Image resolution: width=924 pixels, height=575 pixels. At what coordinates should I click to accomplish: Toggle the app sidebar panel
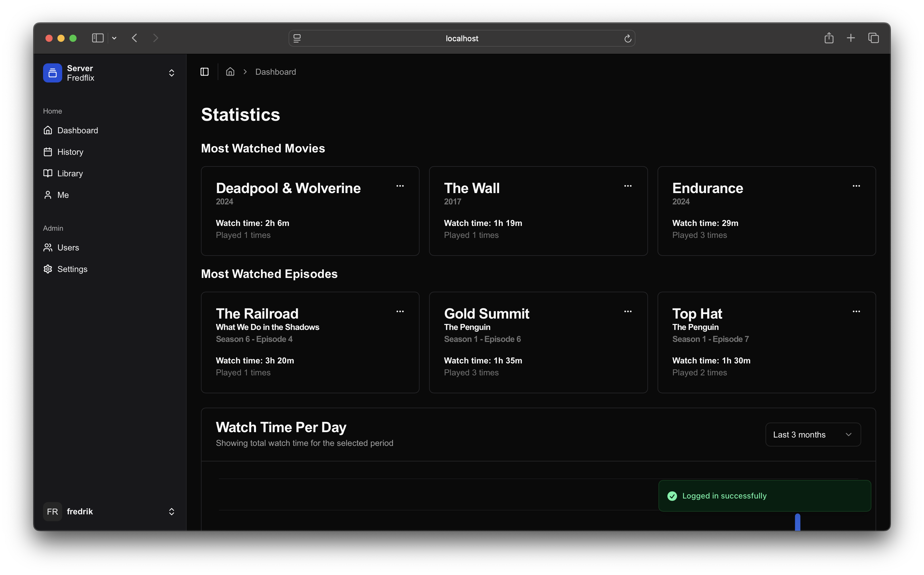(x=205, y=72)
